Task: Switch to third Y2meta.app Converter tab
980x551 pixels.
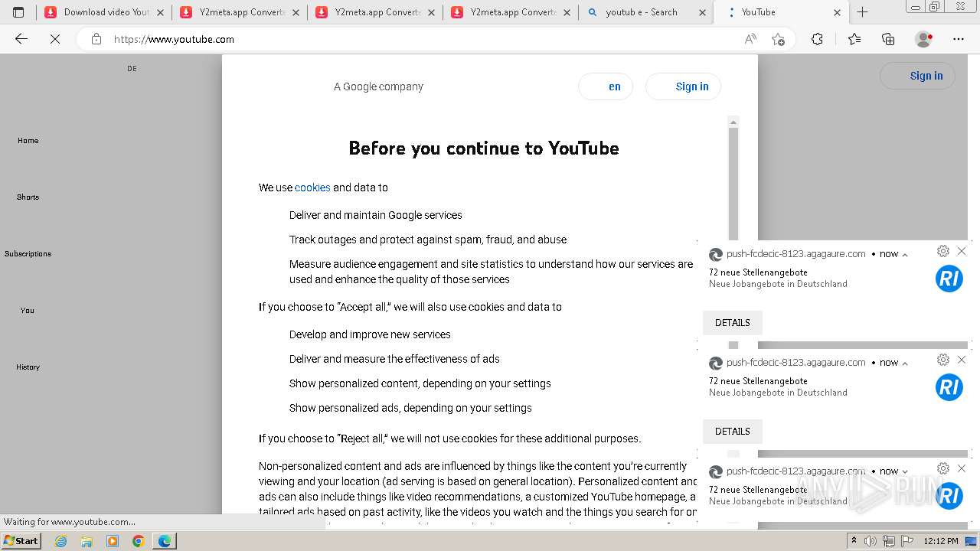Action: point(377,12)
